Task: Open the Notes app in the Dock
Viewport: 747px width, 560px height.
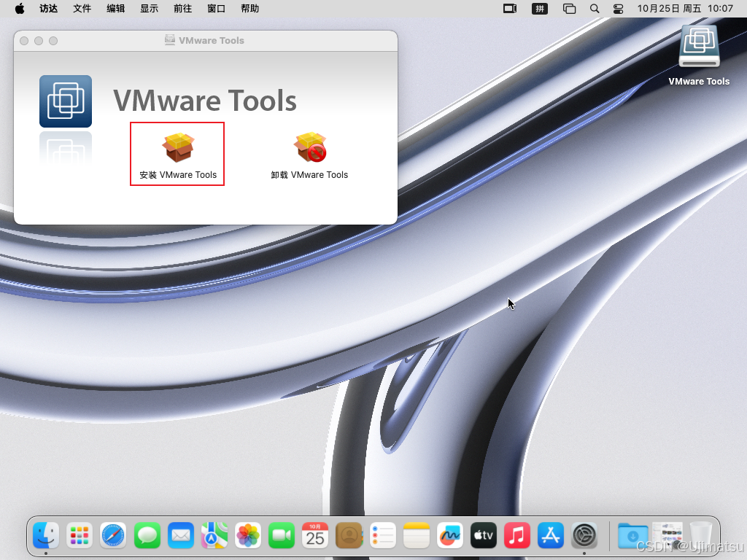Action: [417, 535]
